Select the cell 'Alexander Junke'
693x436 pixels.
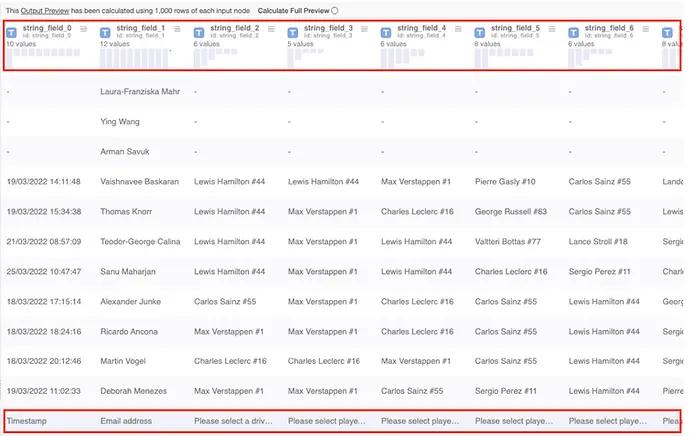130,302
